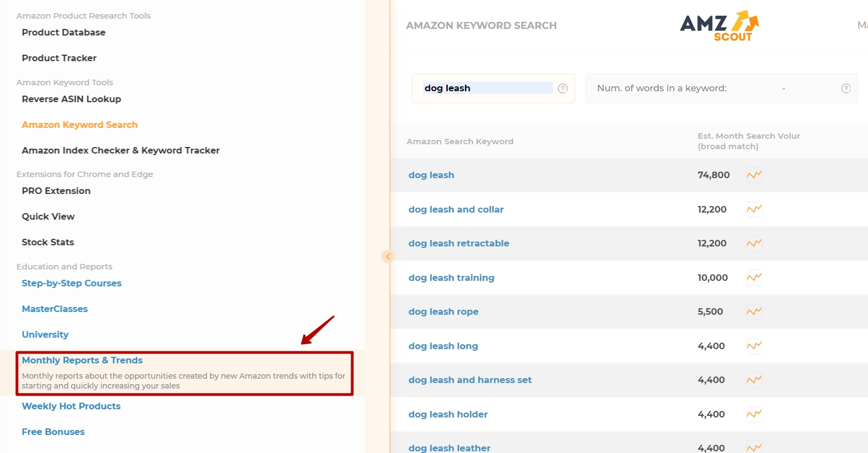Click the 'dog leash retractable' keyword

tap(458, 243)
